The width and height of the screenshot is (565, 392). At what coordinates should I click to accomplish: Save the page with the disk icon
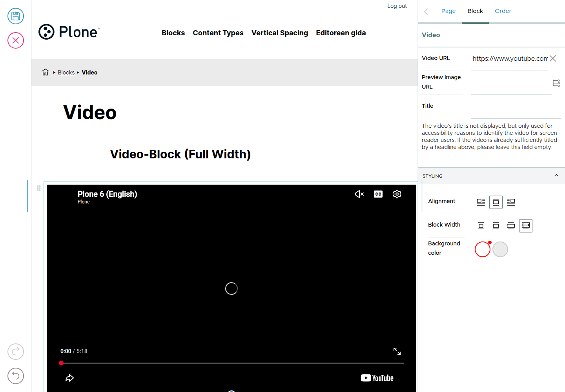(16, 16)
